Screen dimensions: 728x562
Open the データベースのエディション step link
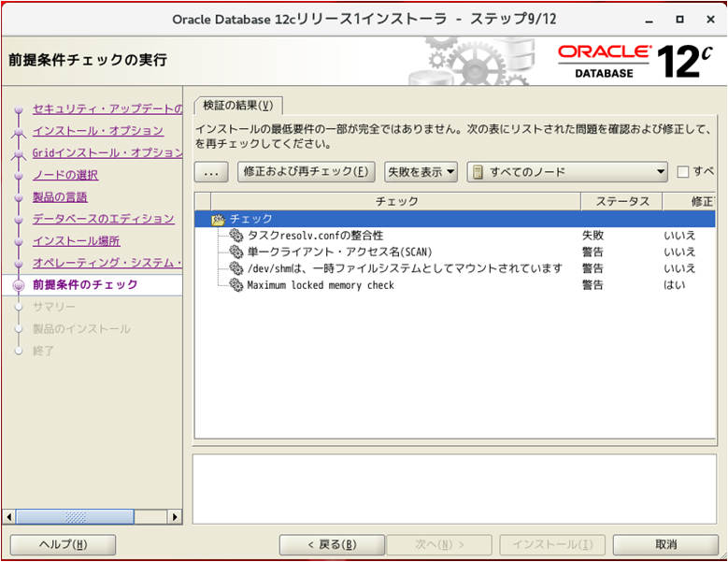[104, 218]
